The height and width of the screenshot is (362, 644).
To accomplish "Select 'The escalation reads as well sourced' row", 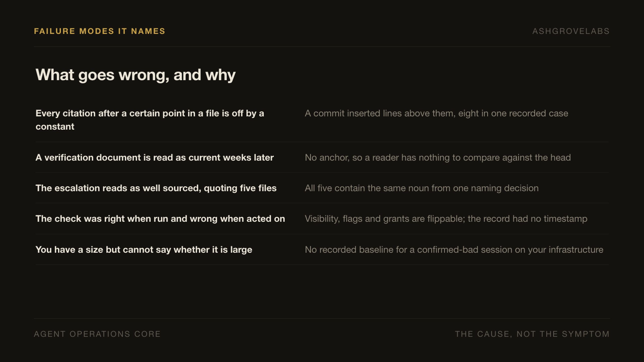I will (322, 188).
